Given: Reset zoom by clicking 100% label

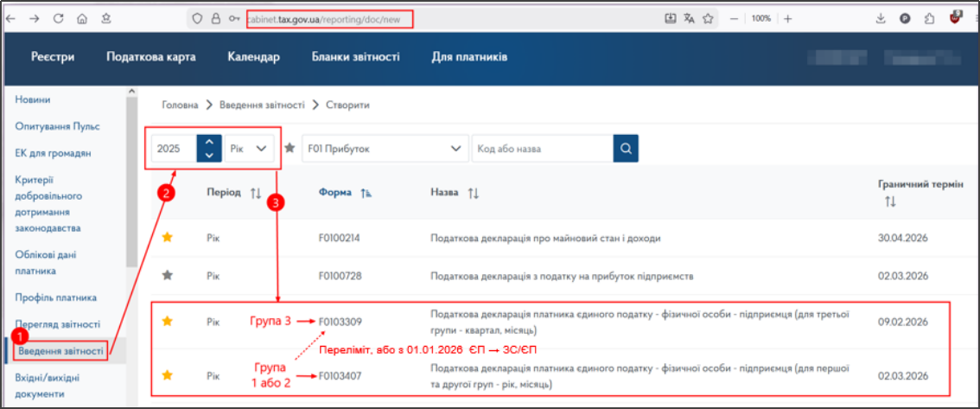Looking at the screenshot, I should point(760,19).
